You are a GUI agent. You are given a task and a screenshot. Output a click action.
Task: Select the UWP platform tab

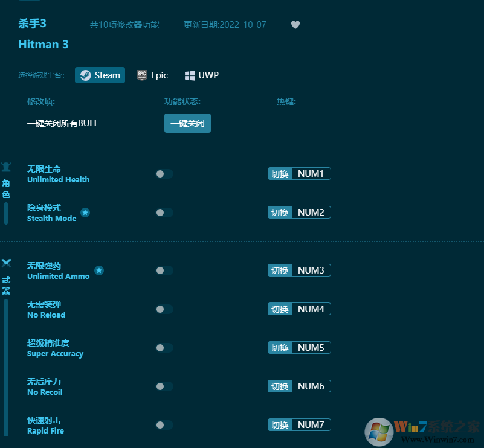coord(202,75)
